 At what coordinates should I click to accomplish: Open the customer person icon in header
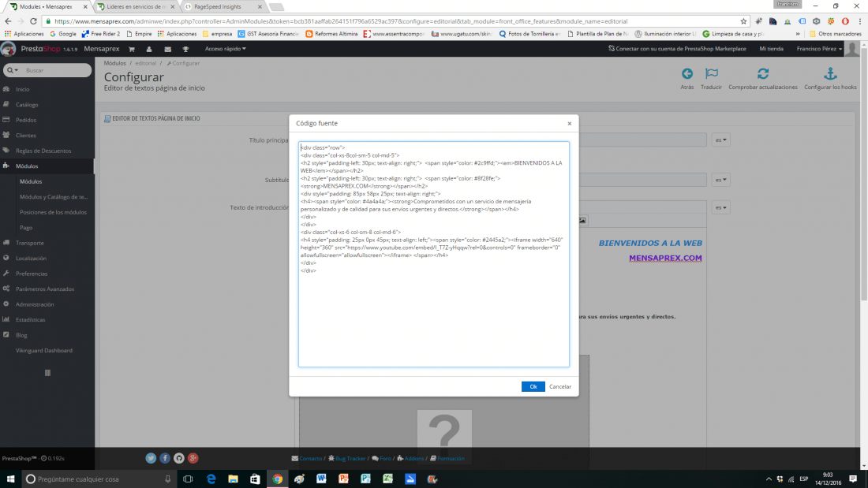tap(149, 49)
